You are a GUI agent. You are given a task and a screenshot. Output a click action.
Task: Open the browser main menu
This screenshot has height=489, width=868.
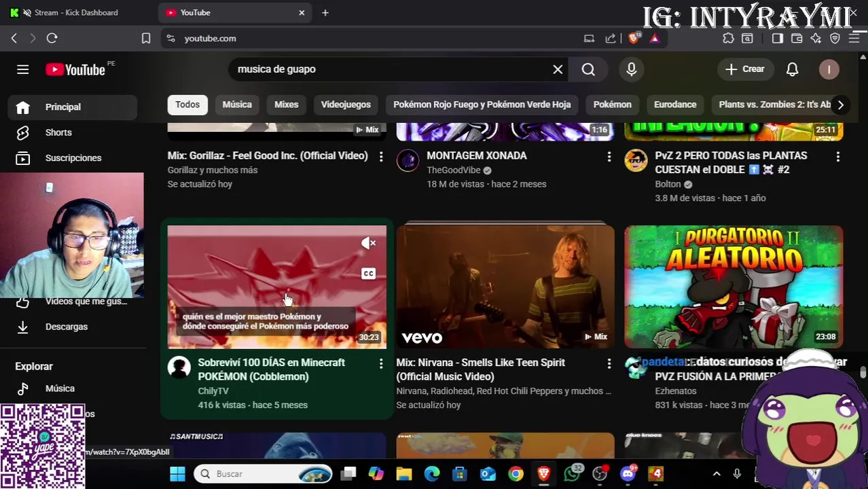click(x=854, y=39)
